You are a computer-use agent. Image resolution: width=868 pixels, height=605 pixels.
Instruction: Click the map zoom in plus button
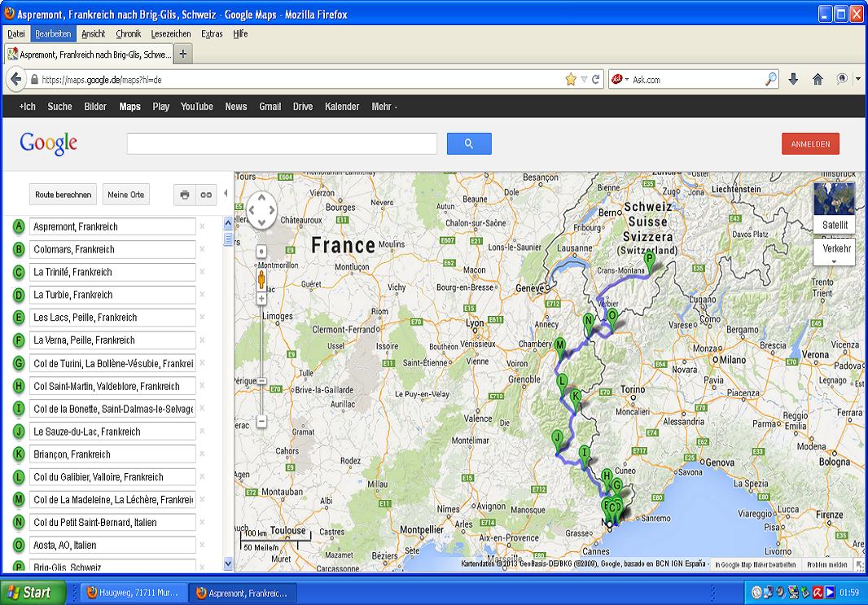[261, 299]
